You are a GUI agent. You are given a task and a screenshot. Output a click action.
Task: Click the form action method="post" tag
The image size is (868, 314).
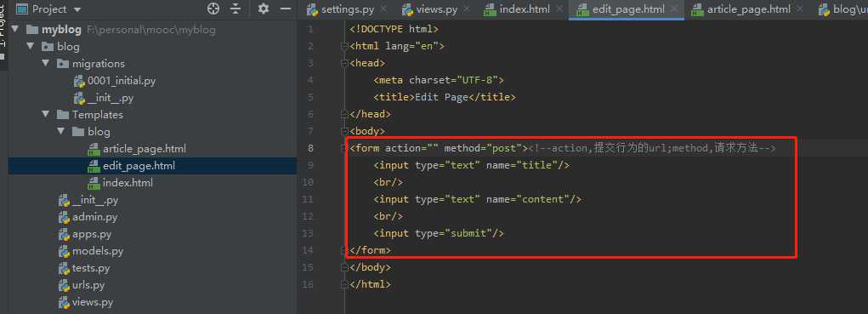(439, 148)
